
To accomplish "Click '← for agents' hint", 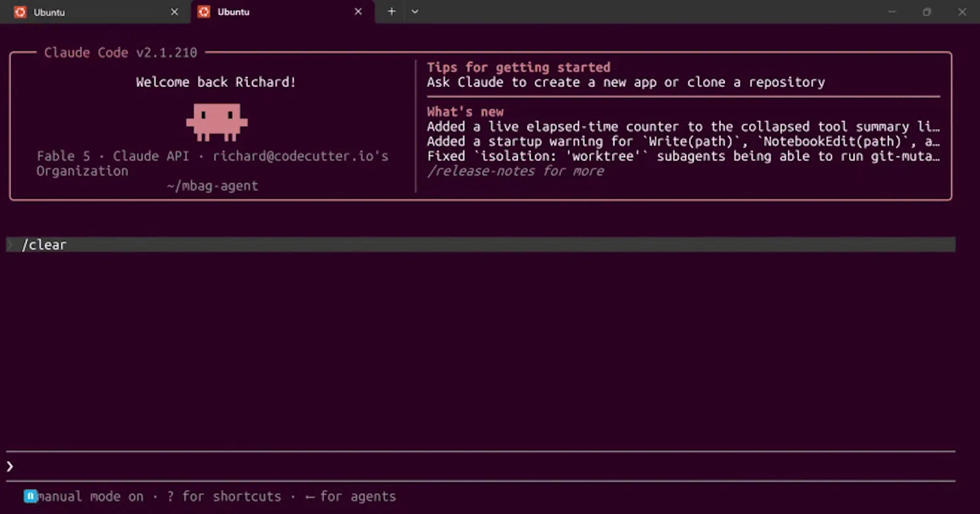I will [x=350, y=496].
